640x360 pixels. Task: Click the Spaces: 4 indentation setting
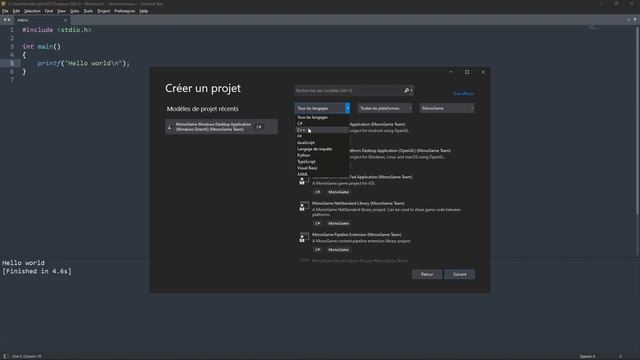coord(587,356)
